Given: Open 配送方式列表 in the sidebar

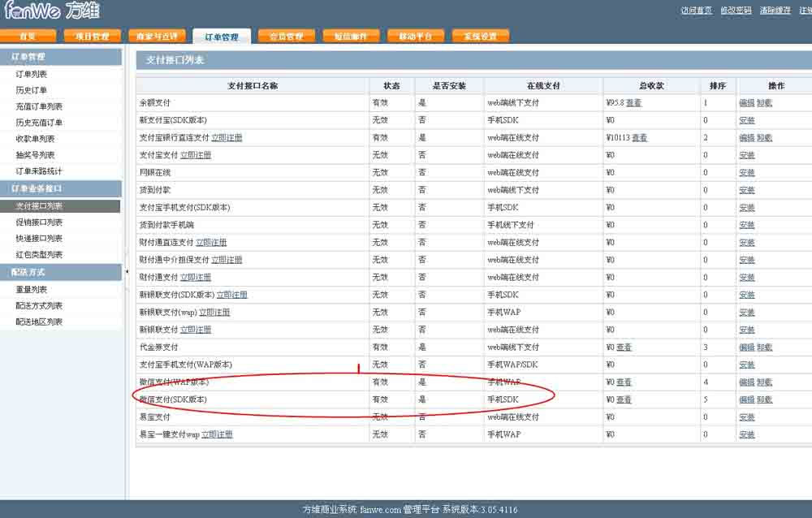Looking at the screenshot, I should (x=39, y=305).
